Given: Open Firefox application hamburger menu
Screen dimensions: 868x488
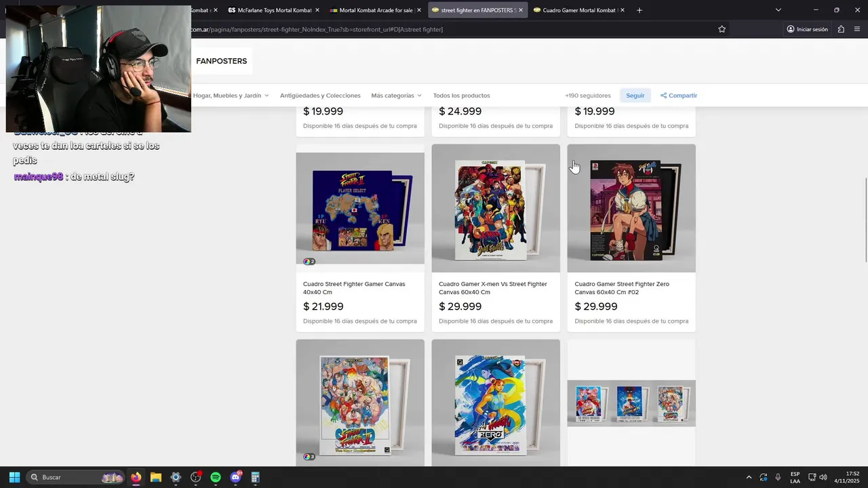Looking at the screenshot, I should point(857,29).
